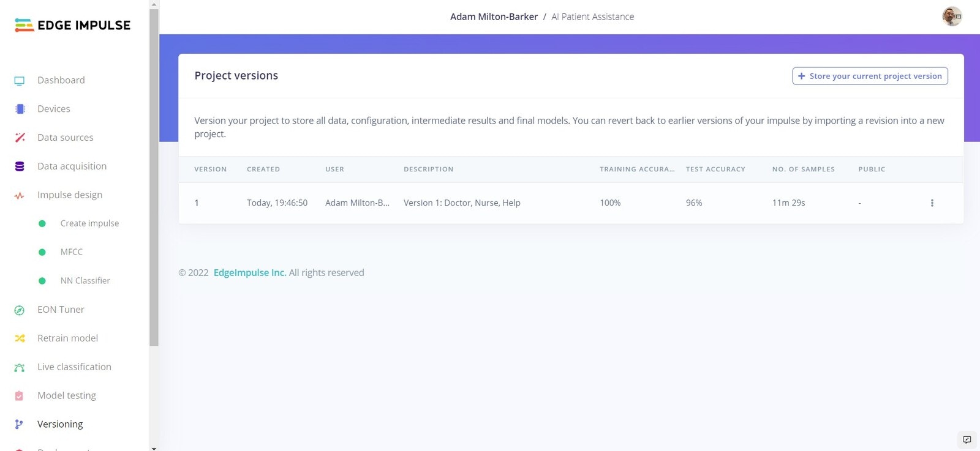This screenshot has height=451, width=980.
Task: Select the Retrain model shuffle icon
Action: [x=20, y=338]
